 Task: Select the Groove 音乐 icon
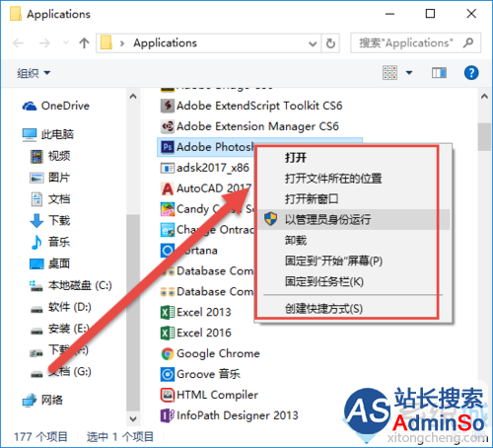pyautogui.click(x=168, y=374)
